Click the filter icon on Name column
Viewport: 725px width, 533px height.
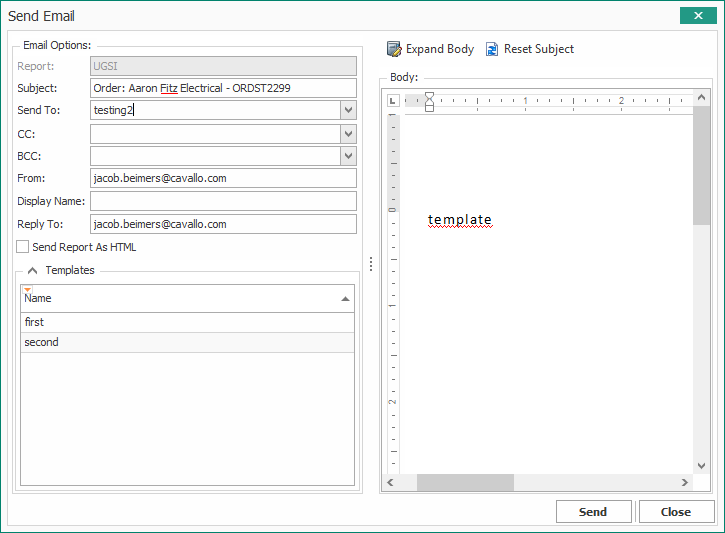[x=27, y=289]
